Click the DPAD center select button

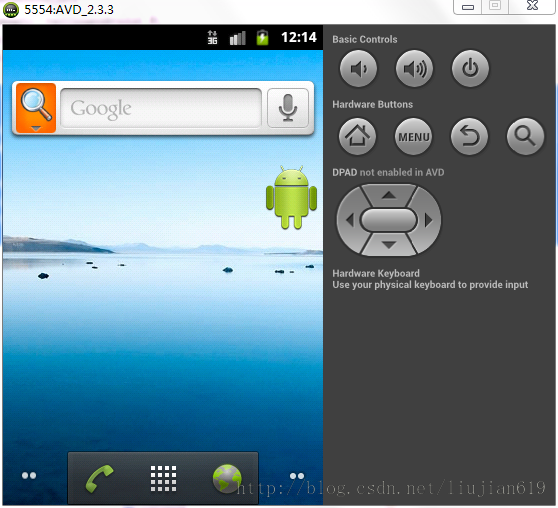click(389, 220)
